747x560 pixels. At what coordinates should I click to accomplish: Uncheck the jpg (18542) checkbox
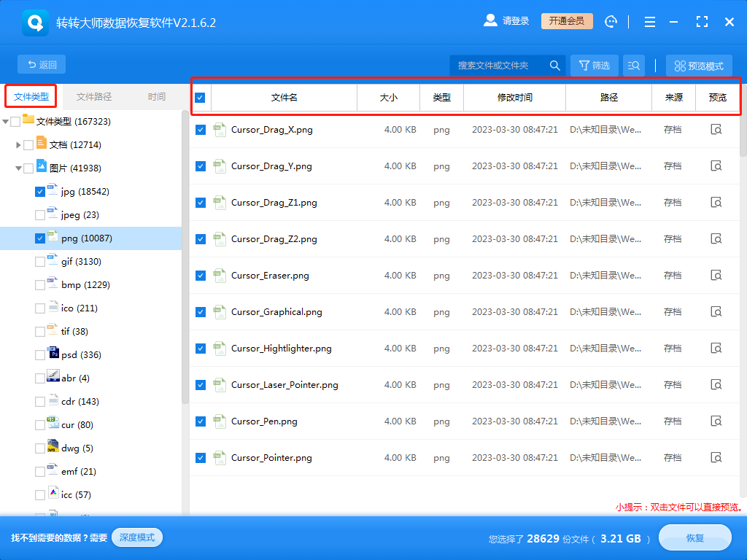click(40, 192)
